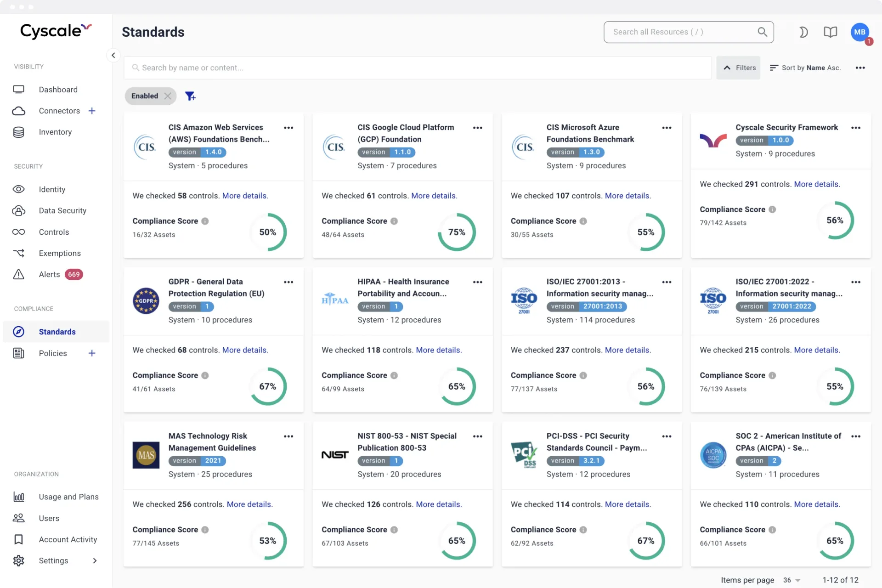The image size is (882, 588).
Task: Collapse the Filters panel
Action: pos(739,68)
